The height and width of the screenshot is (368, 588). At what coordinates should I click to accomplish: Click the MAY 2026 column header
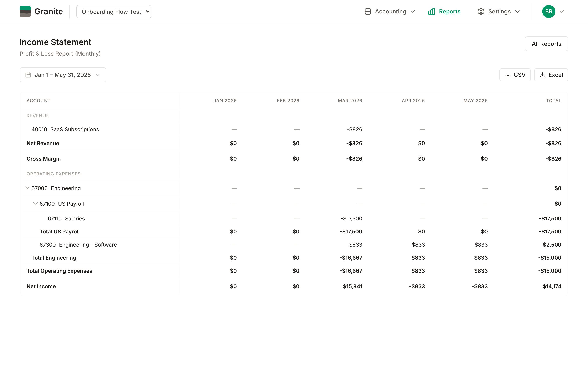pyautogui.click(x=476, y=101)
